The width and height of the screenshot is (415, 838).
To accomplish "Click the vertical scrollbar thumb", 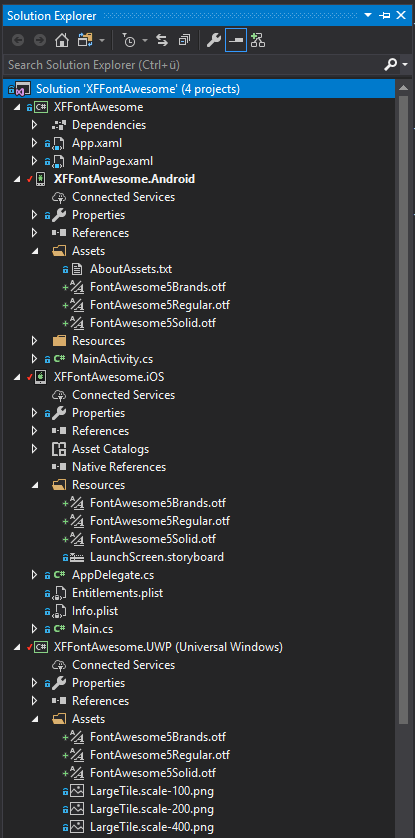I will [404, 410].
